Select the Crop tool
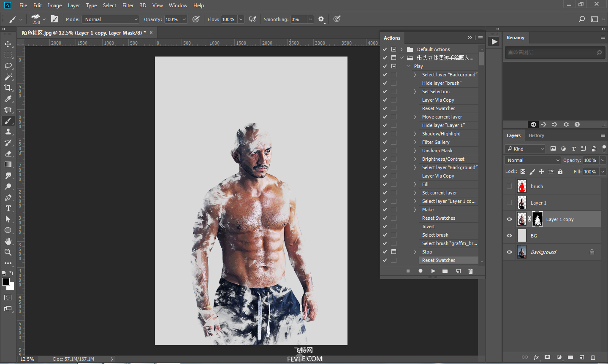The image size is (608, 364). click(8, 88)
